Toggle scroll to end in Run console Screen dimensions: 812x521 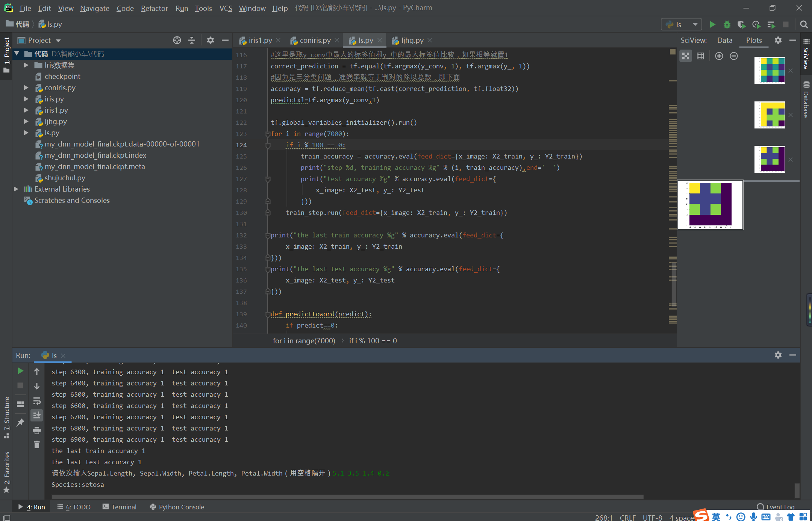pos(37,415)
